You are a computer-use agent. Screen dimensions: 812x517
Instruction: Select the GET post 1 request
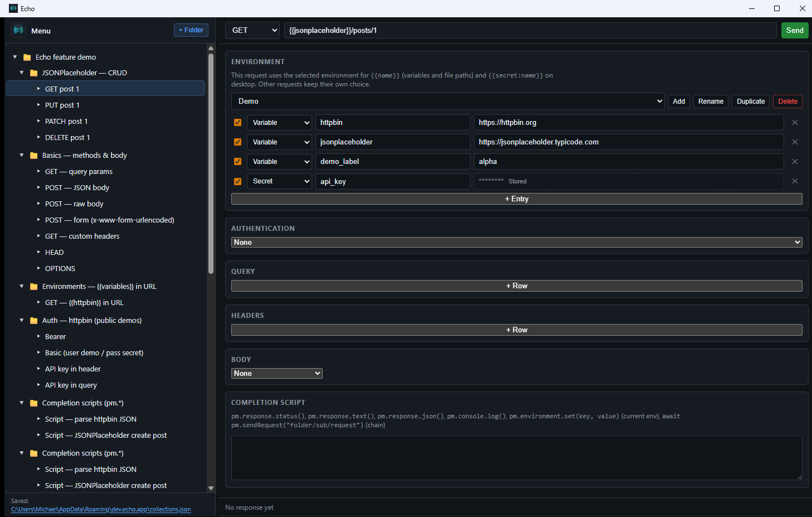[105, 89]
